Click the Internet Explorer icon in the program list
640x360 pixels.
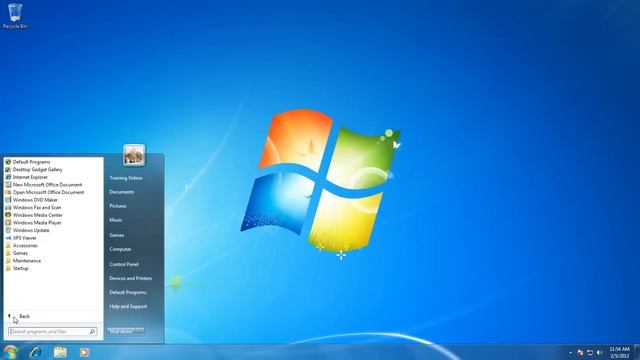pos(8,177)
